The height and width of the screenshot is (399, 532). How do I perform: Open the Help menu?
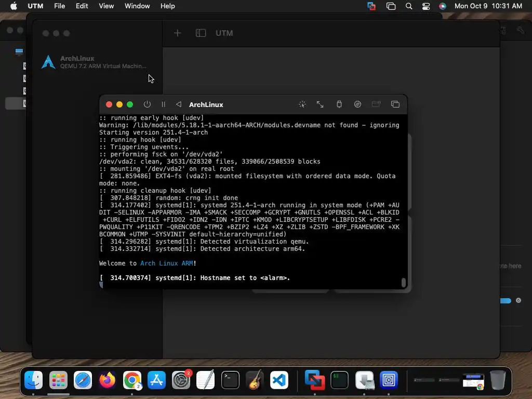point(168,6)
